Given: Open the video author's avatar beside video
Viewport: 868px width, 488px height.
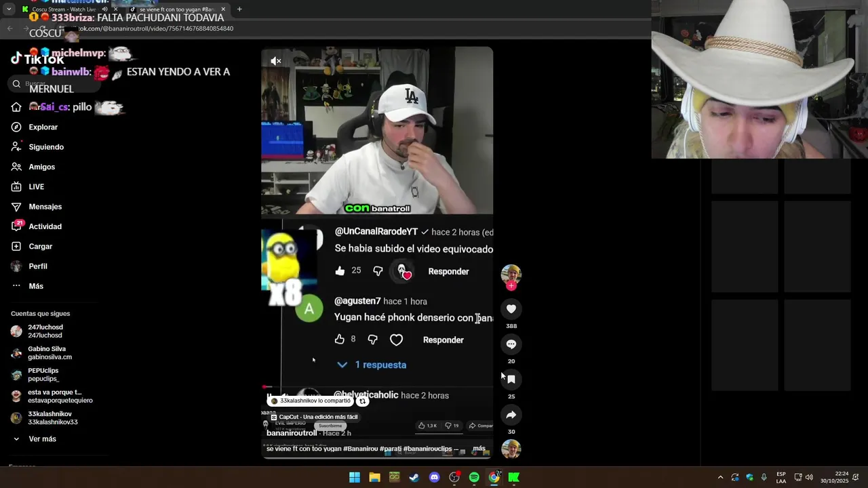Looking at the screenshot, I should (511, 274).
